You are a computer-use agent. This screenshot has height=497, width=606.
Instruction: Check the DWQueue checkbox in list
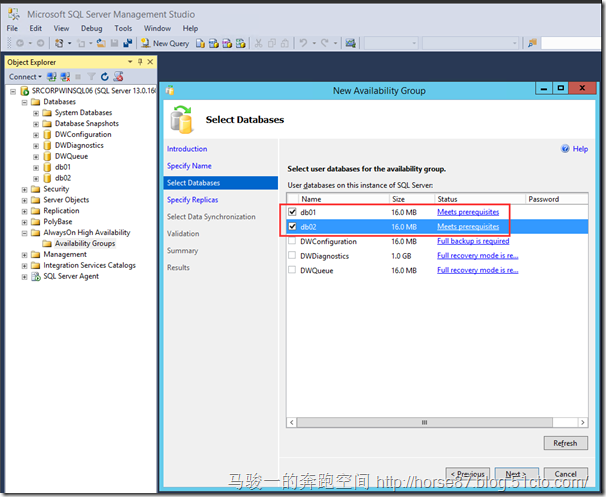[x=292, y=270]
